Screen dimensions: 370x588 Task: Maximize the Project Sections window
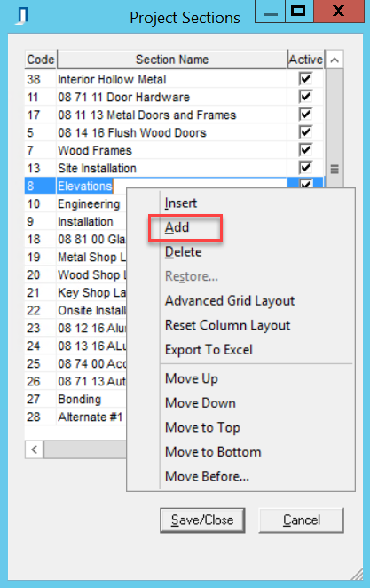click(299, 12)
